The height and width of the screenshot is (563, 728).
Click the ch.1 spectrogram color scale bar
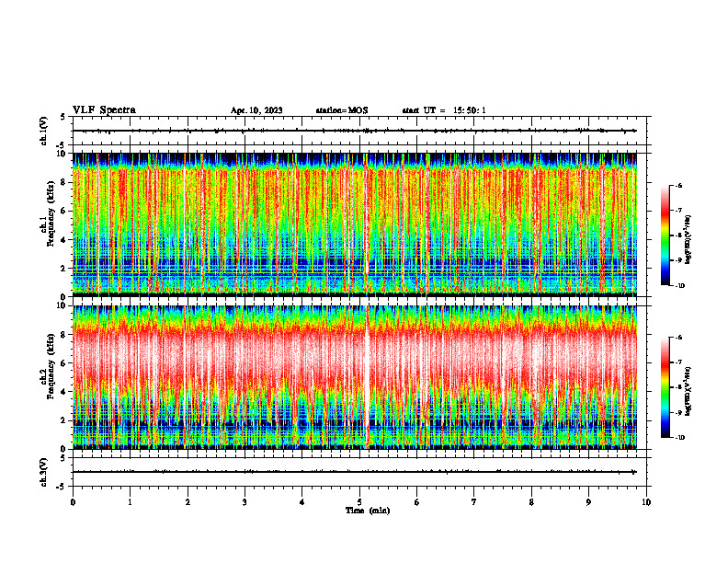pyautogui.click(x=665, y=236)
